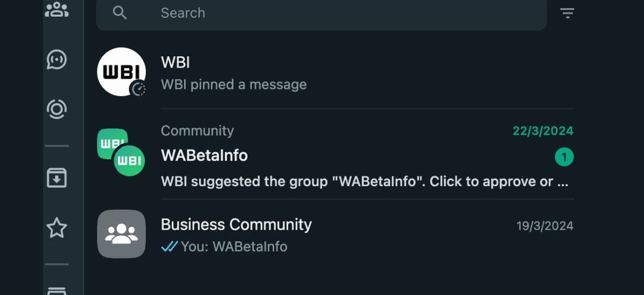The width and height of the screenshot is (644, 295).
Task: Click the WBI profile picture
Action: click(121, 72)
